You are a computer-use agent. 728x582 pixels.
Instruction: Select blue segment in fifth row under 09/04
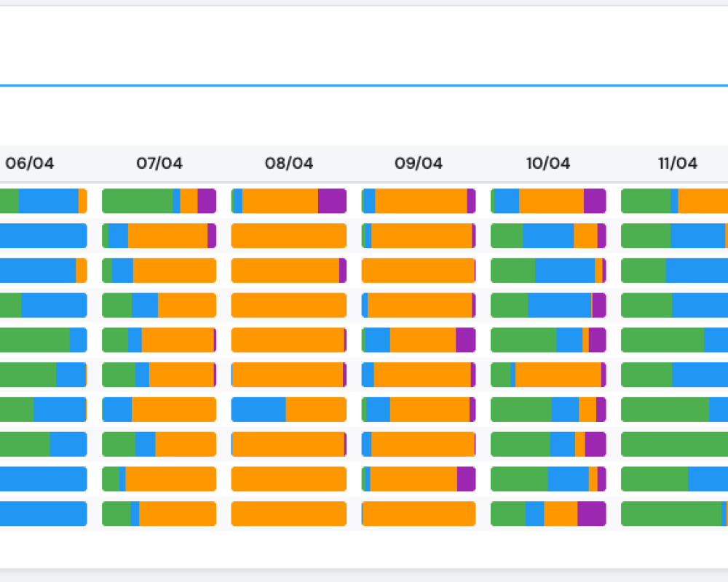[377, 340]
